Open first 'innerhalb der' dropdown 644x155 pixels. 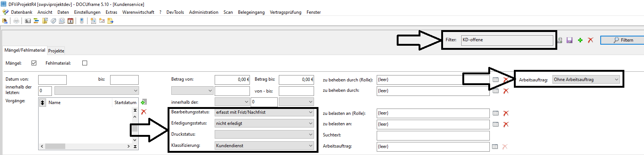232,102
